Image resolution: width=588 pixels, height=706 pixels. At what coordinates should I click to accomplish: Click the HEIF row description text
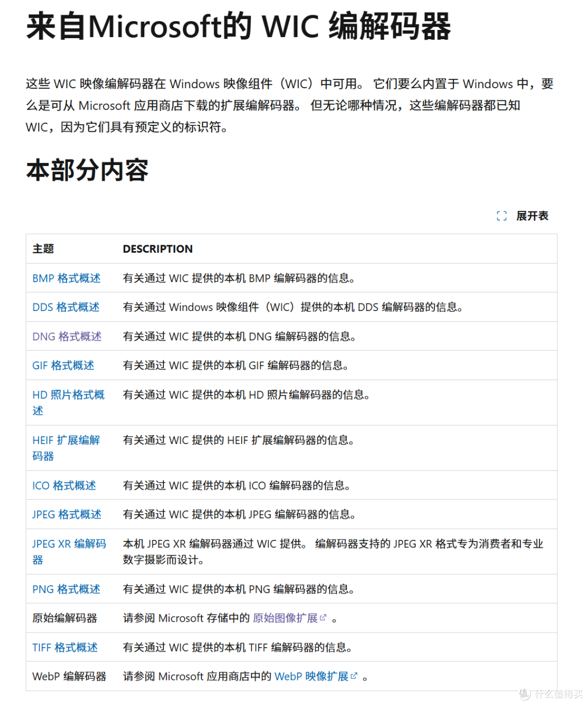tap(238, 440)
